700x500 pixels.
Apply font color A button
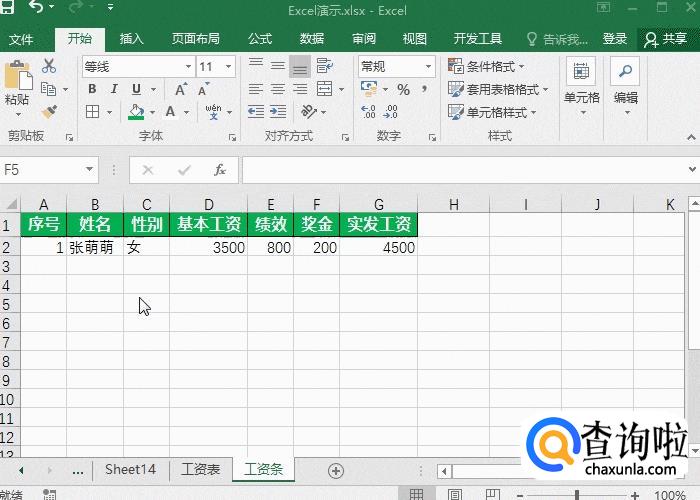point(170,112)
